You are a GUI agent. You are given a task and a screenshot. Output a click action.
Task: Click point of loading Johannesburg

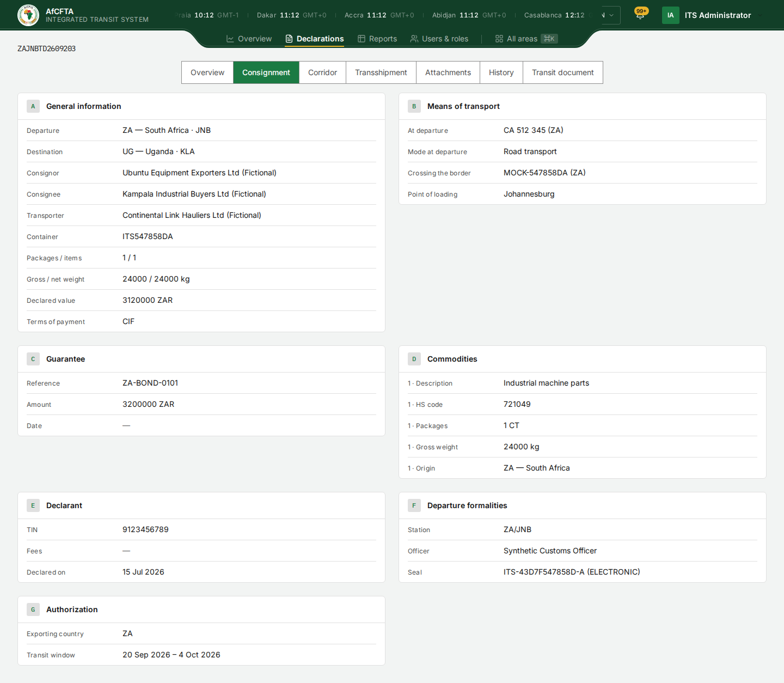click(x=529, y=194)
